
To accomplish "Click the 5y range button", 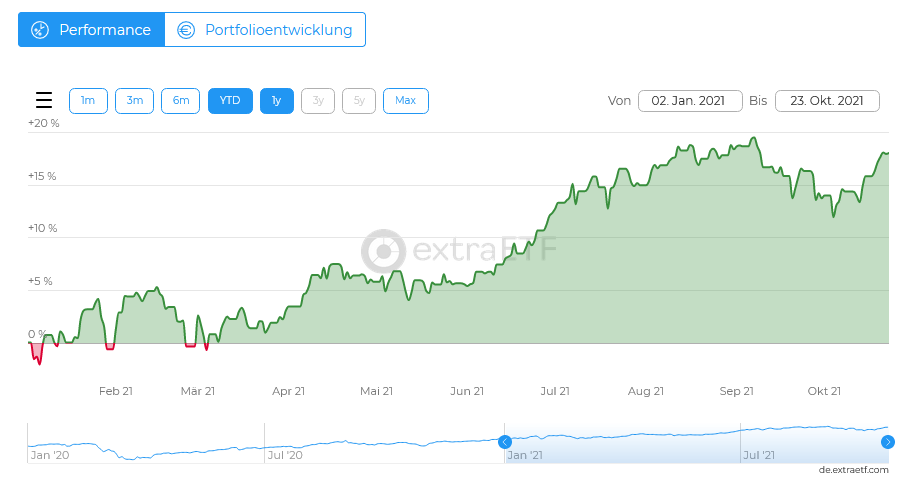I will point(359,101).
